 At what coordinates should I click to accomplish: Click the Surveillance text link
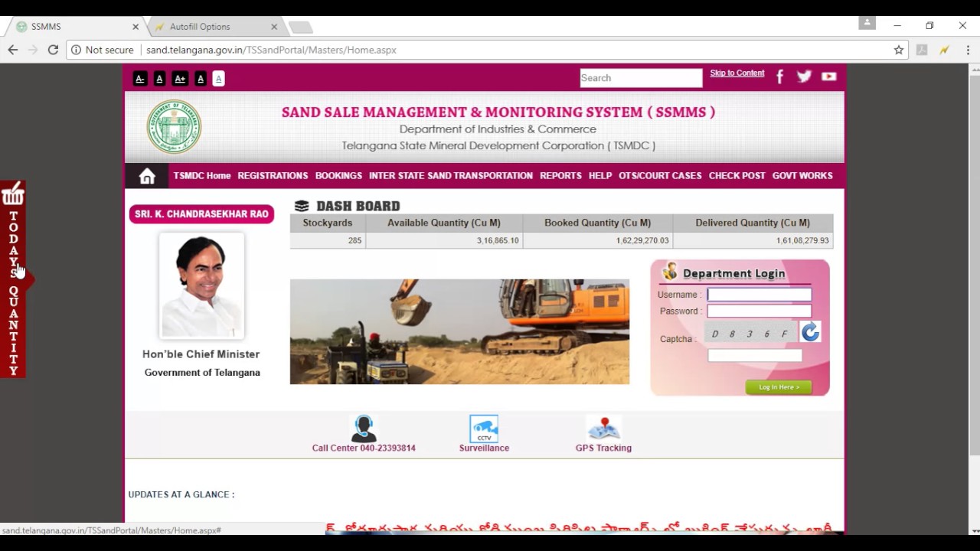[484, 448]
